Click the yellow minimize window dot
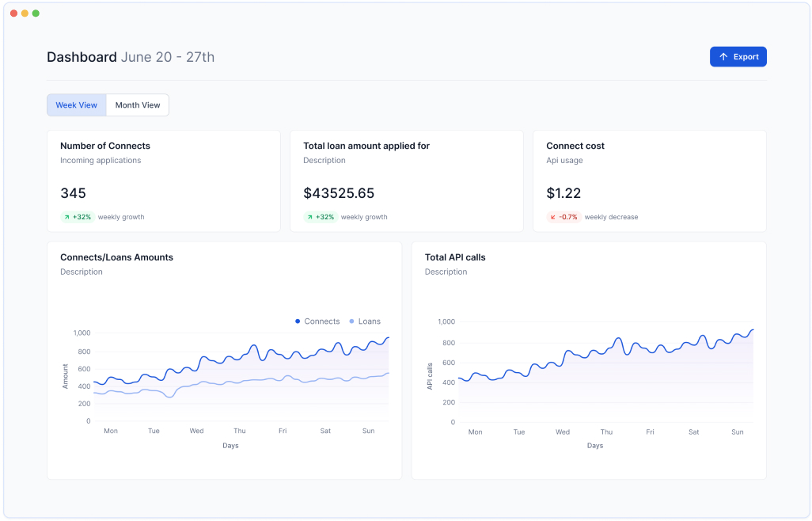812x521 pixels. point(25,13)
